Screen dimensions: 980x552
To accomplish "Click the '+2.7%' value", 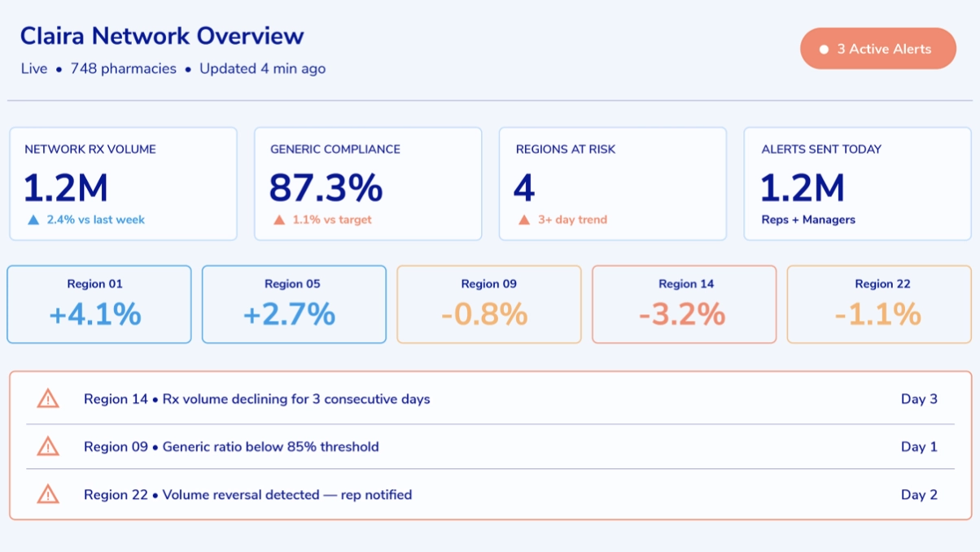I will pyautogui.click(x=290, y=314).
